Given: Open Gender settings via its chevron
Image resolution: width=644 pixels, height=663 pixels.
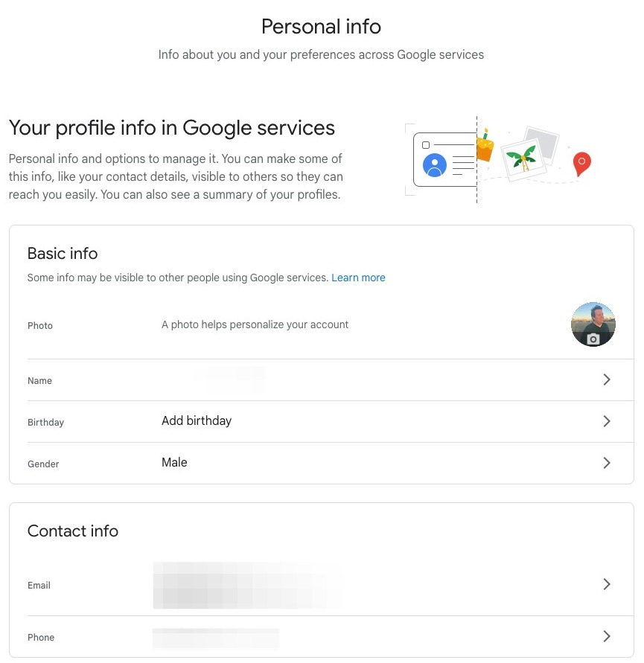Looking at the screenshot, I should point(606,463).
